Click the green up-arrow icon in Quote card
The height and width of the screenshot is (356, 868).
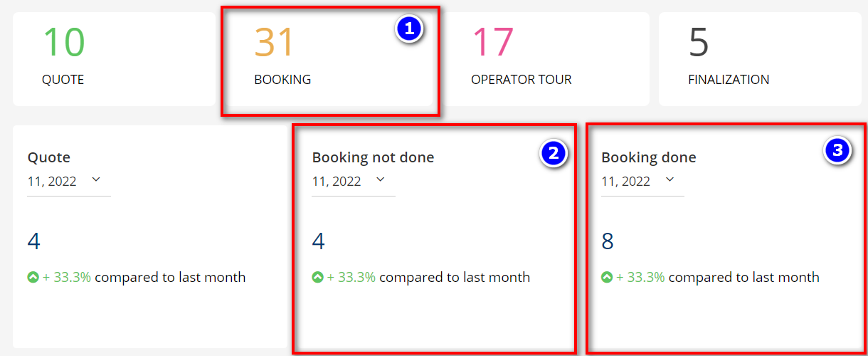(x=33, y=278)
